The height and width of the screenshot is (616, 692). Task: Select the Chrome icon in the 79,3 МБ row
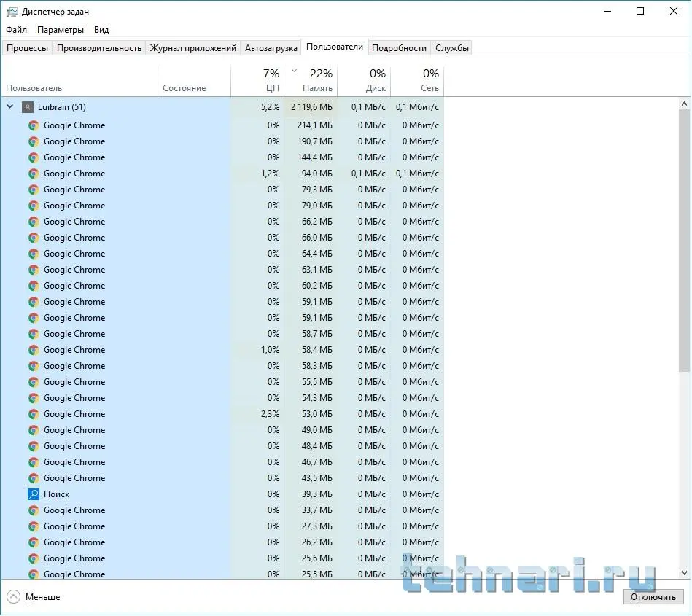(34, 190)
